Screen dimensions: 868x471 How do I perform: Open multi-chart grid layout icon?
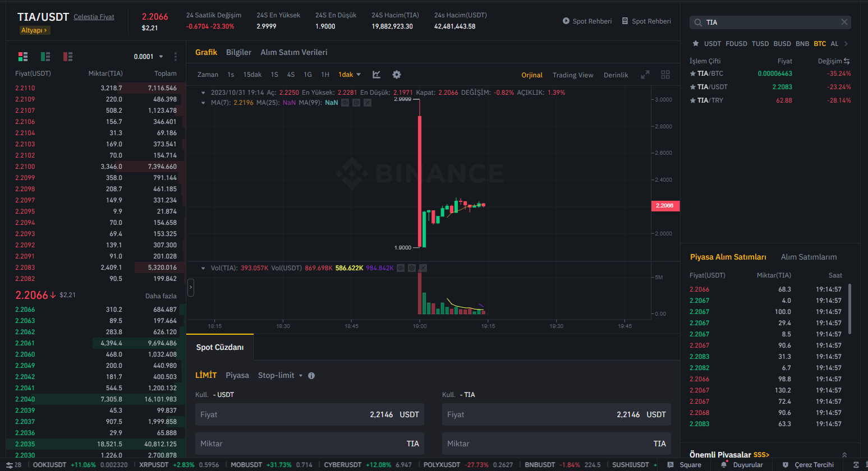click(665, 75)
